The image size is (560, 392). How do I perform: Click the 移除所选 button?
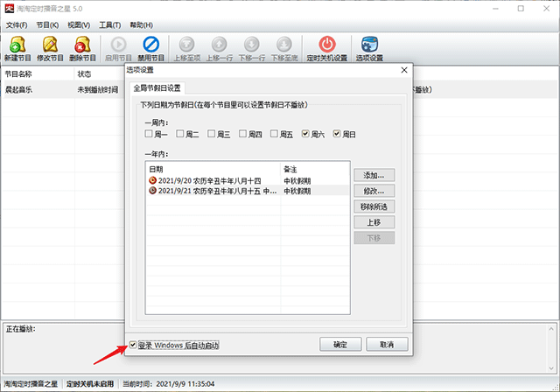coord(374,206)
